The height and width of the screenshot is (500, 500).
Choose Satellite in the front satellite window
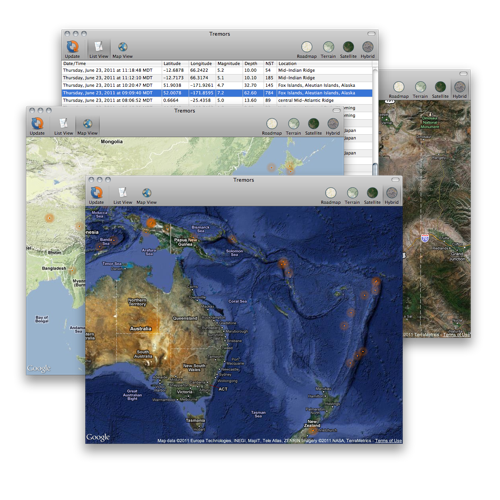point(372,195)
